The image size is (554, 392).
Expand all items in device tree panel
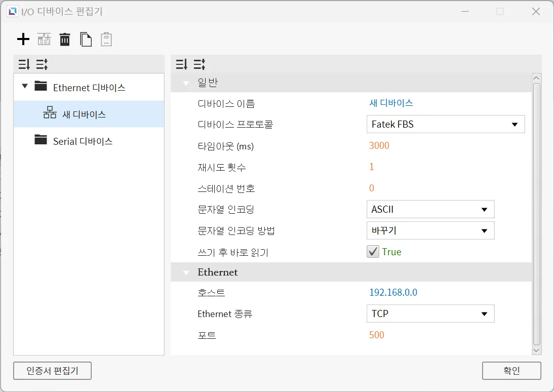click(x=24, y=64)
